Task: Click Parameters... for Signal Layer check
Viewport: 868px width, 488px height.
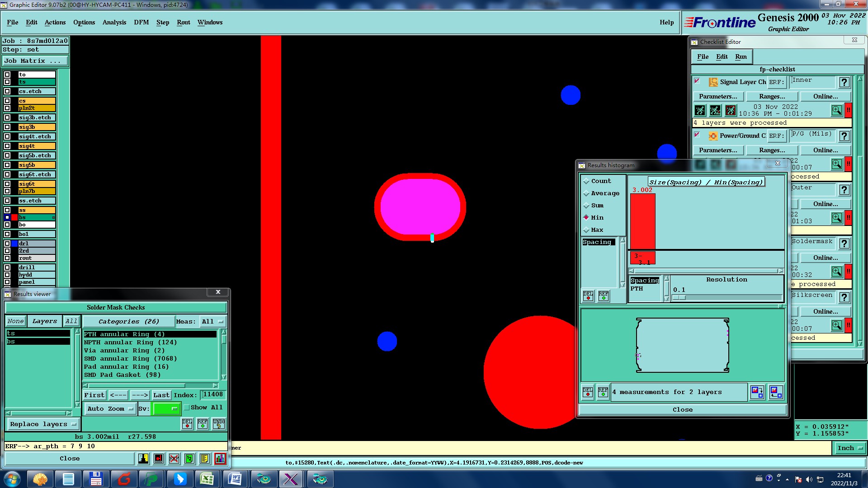Action: point(718,97)
